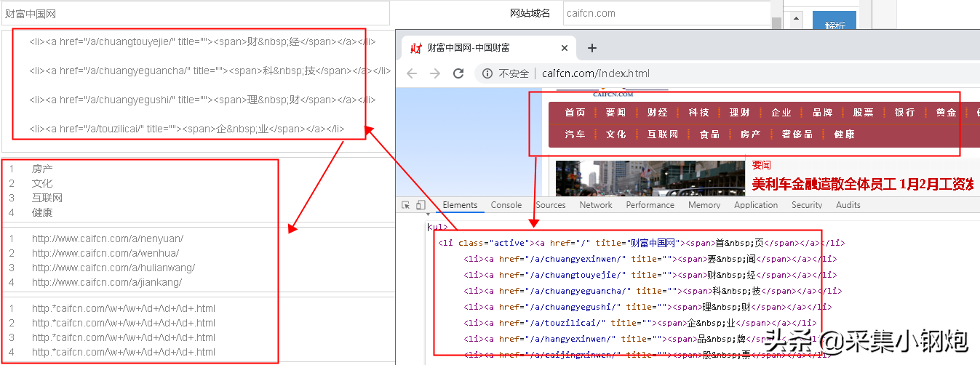Image resolution: width=980 pixels, height=365 pixels.
Task: Open 奢侈品 in site navigation
Action: (x=797, y=135)
